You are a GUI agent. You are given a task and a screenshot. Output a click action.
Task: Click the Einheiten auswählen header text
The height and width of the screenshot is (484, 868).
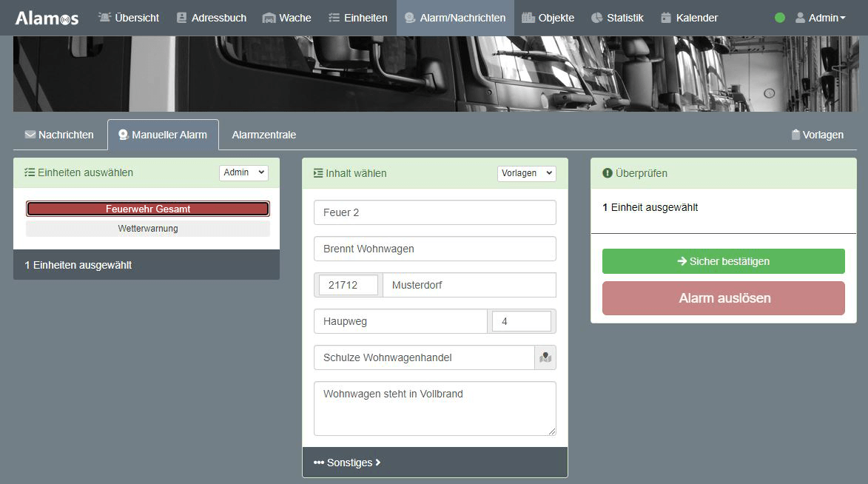[85, 172]
